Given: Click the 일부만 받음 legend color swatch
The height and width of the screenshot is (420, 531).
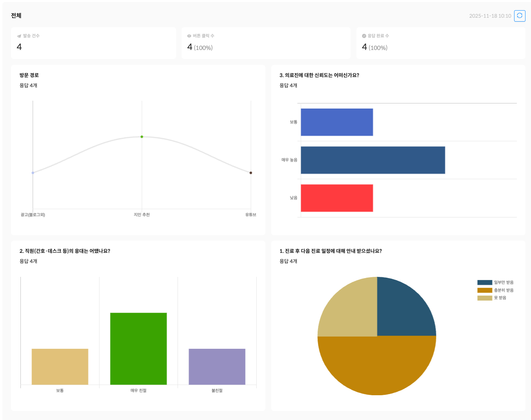Looking at the screenshot, I should 485,282.
